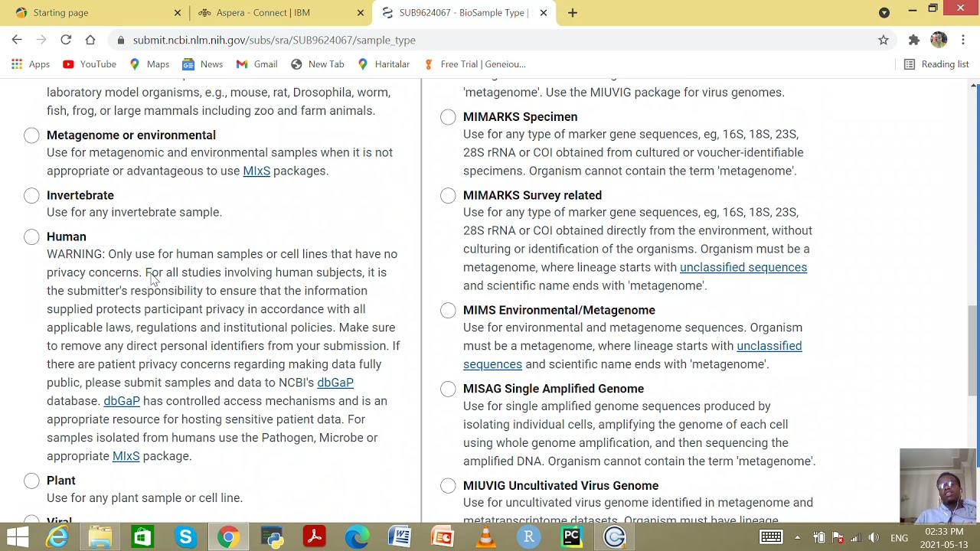Open Gmail bookmark
Screen dimensions: 980x551
pyautogui.click(x=257, y=64)
